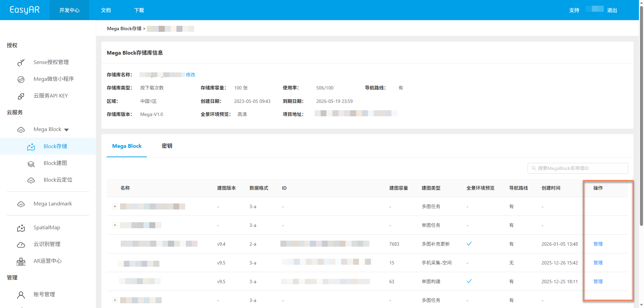644x308 pixels.
Task: Open the 文档 top menu item
Action: point(106,10)
